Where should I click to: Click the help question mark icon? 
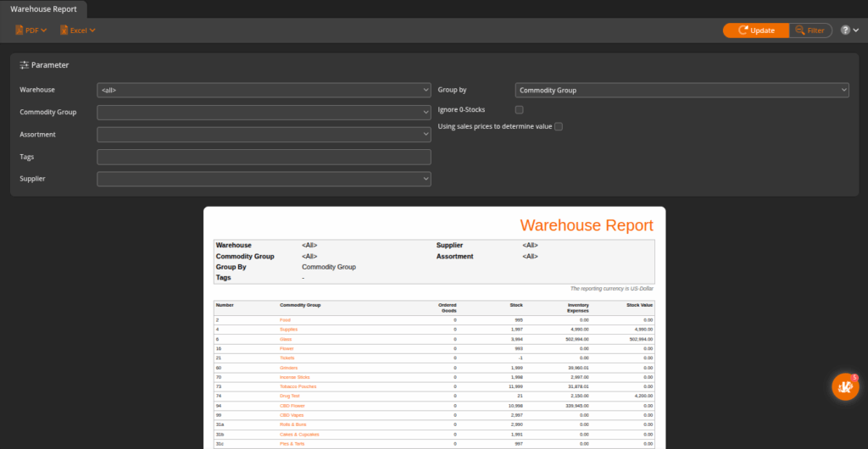coord(845,30)
